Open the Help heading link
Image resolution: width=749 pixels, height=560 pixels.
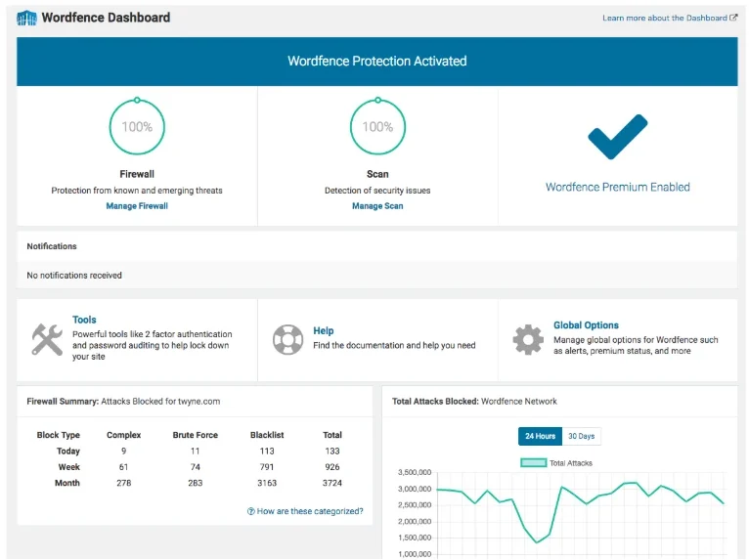pyautogui.click(x=324, y=330)
